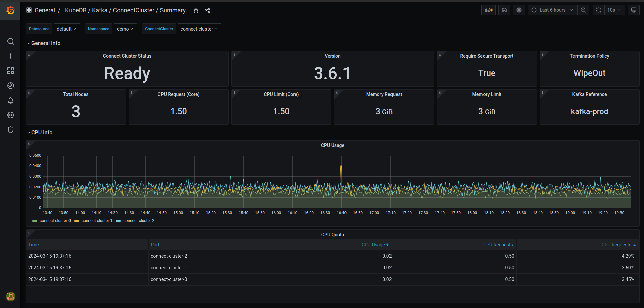Viewport: 644px width, 308px height.
Task: Click the yellow connect-cluster-1 color swatch
Action: pyautogui.click(x=77, y=220)
